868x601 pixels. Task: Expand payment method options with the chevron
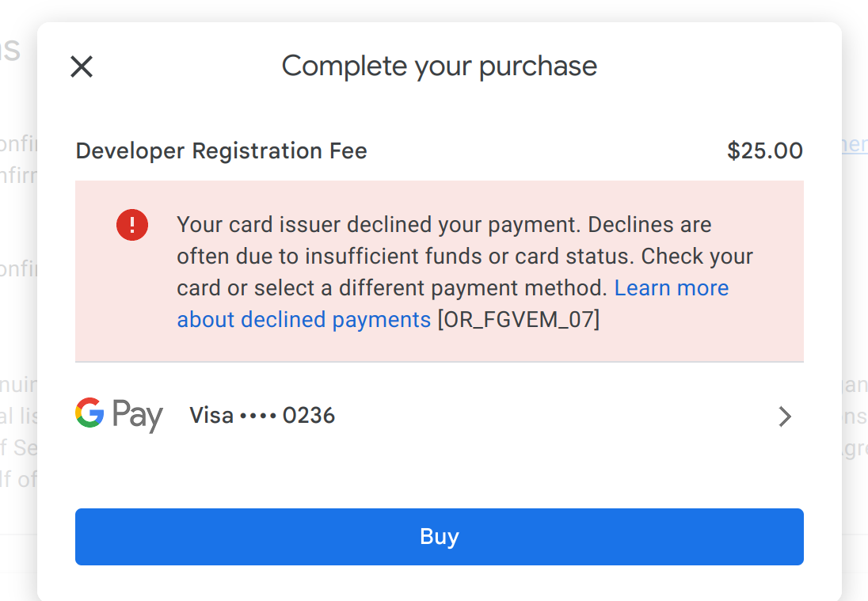tap(784, 417)
